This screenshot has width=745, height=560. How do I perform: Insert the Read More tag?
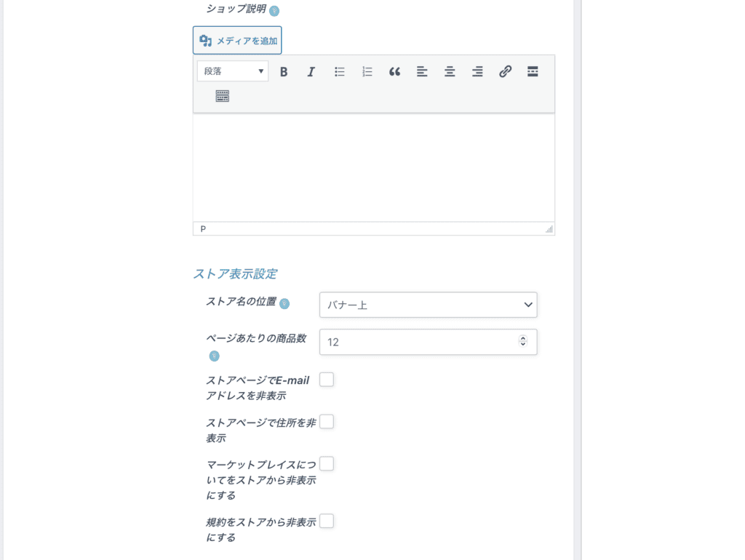[x=533, y=71]
